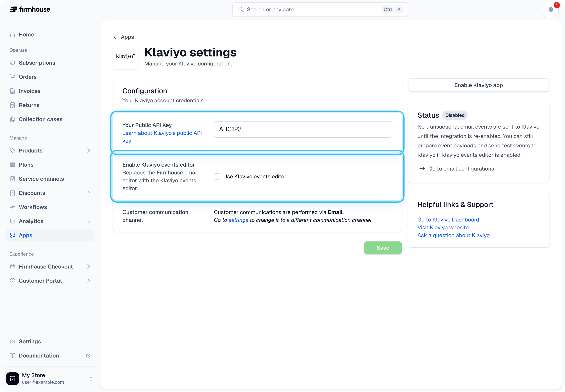
Task: Click the user@example.com account email
Action: [43, 382]
